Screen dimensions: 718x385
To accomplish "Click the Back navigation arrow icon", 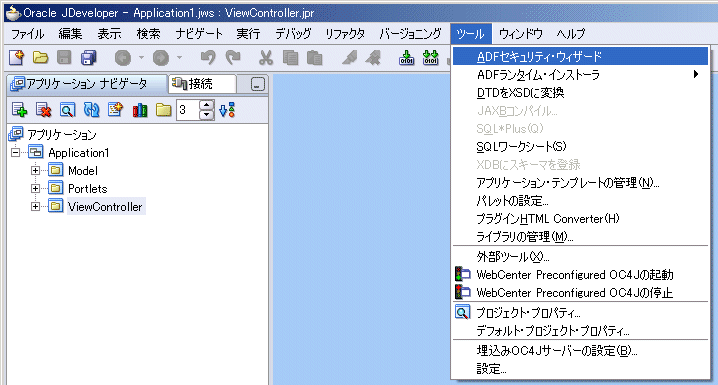I will [123, 58].
